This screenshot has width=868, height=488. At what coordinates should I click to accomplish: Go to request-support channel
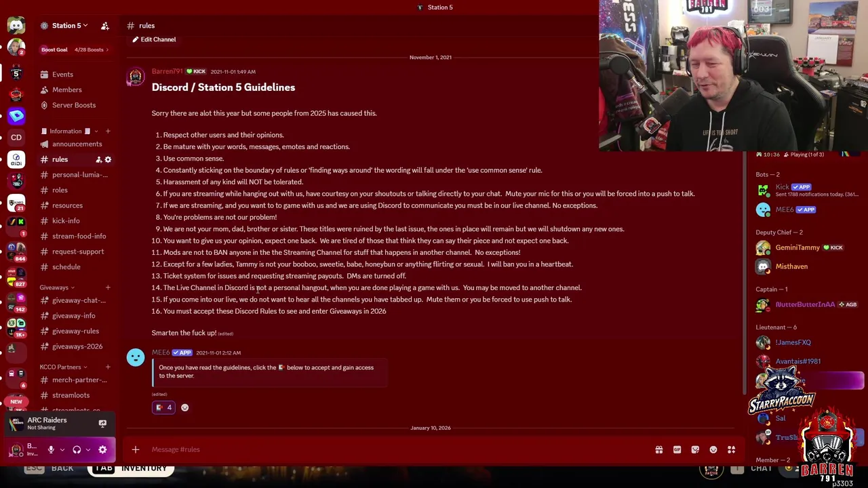tap(78, 251)
